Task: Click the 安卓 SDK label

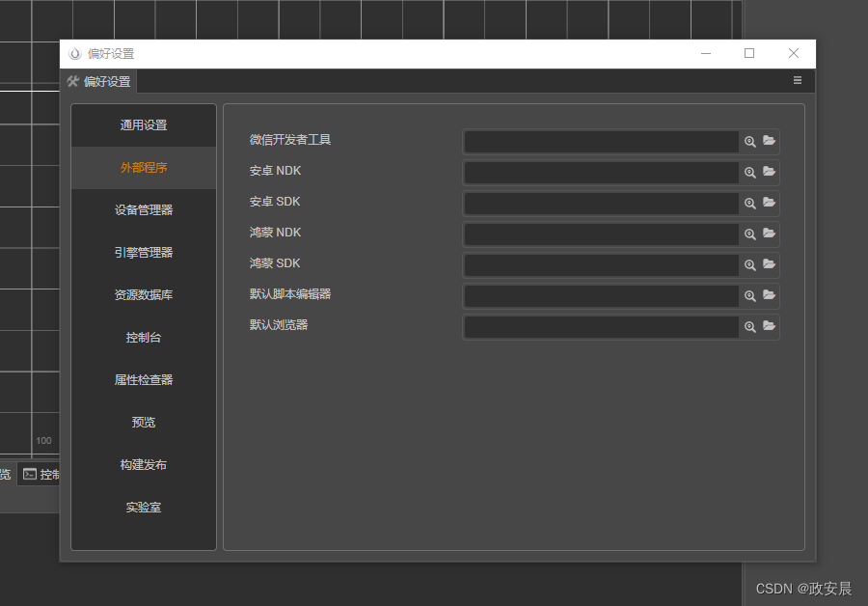Action: tap(275, 202)
